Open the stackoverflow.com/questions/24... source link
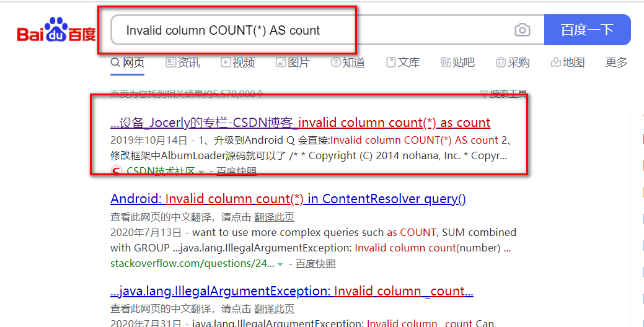The width and height of the screenshot is (644, 327). tap(192, 263)
